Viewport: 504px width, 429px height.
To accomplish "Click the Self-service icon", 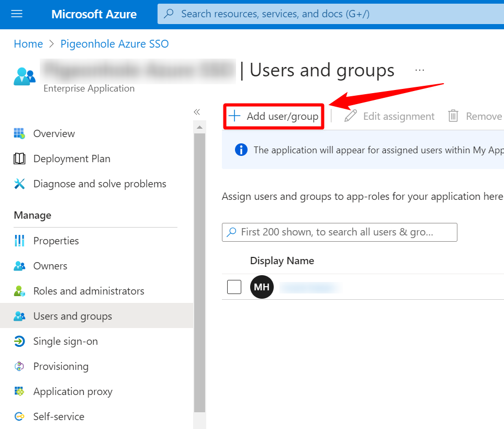I will pos(19,416).
